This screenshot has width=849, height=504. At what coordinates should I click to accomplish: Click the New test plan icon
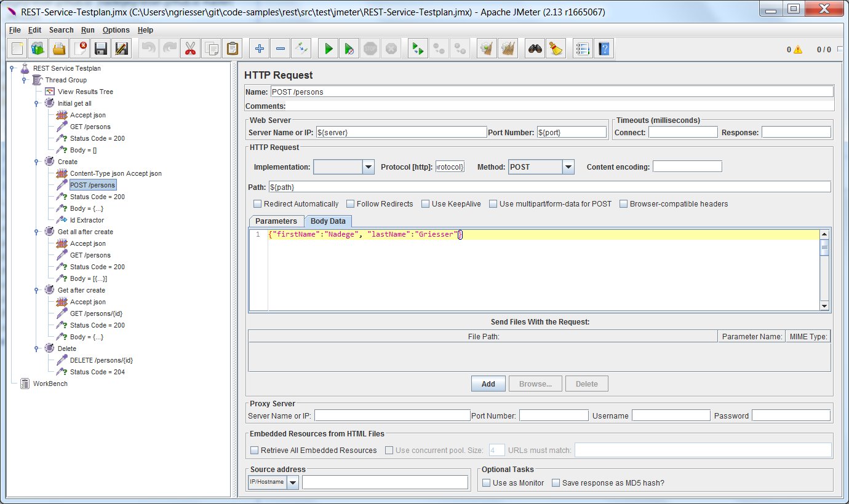pos(18,49)
